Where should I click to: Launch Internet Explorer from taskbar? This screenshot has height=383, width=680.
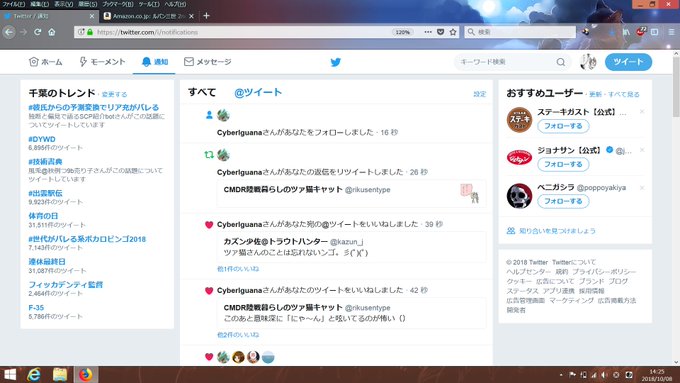click(x=34, y=374)
